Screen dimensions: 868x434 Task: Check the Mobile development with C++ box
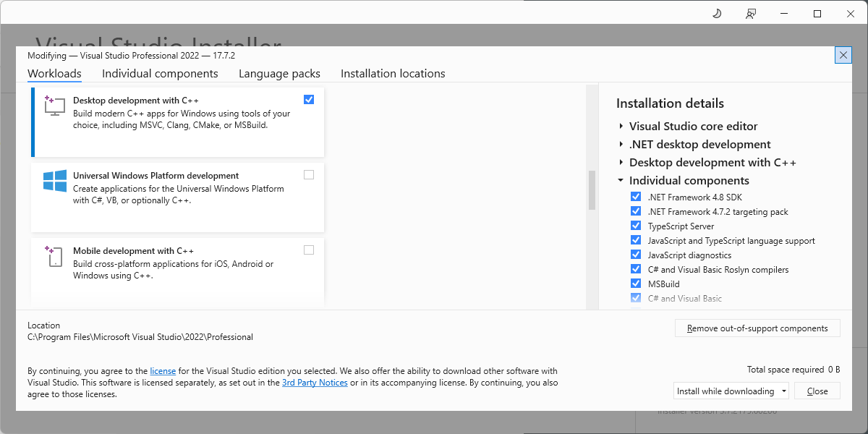pyautogui.click(x=309, y=250)
